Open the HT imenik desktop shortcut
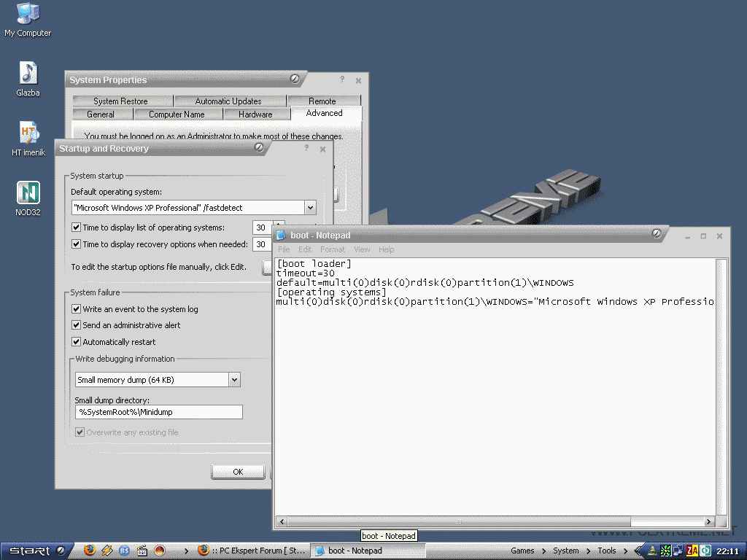Image resolution: width=747 pixels, height=560 pixels. point(28,139)
